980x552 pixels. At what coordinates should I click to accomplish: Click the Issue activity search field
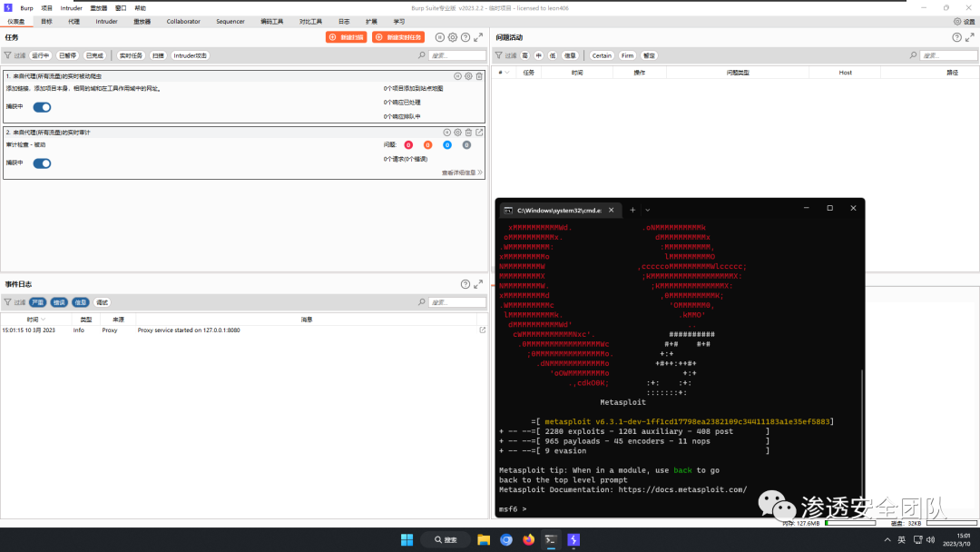pyautogui.click(x=949, y=55)
